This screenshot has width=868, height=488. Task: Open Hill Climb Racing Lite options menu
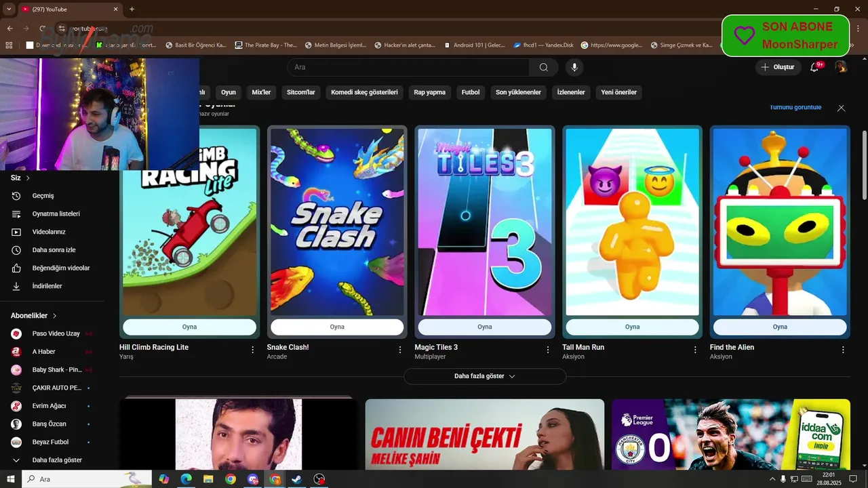coord(253,350)
